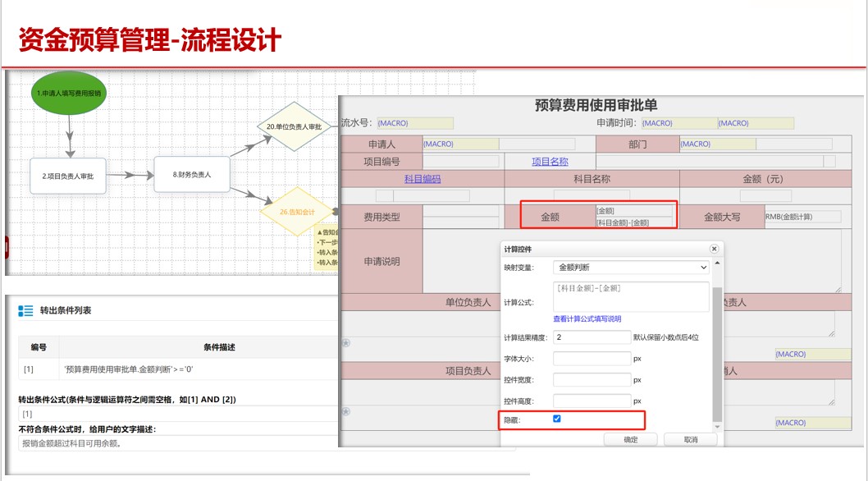Click the 部门 MACRO field
This screenshot has height=481, width=868.
pos(717,144)
